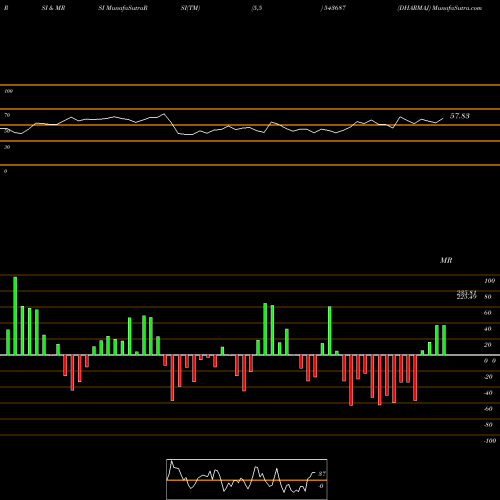Click the -20 label on MR axis

(x=488, y=377)
